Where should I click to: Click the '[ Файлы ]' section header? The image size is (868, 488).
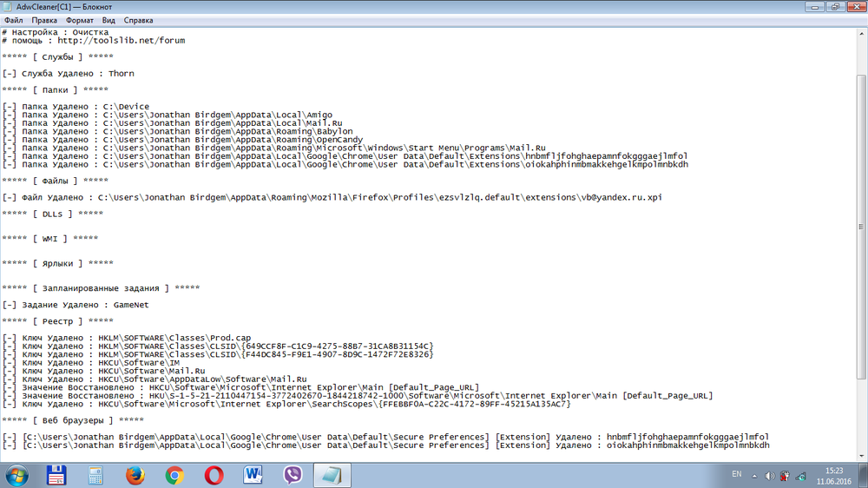point(56,181)
